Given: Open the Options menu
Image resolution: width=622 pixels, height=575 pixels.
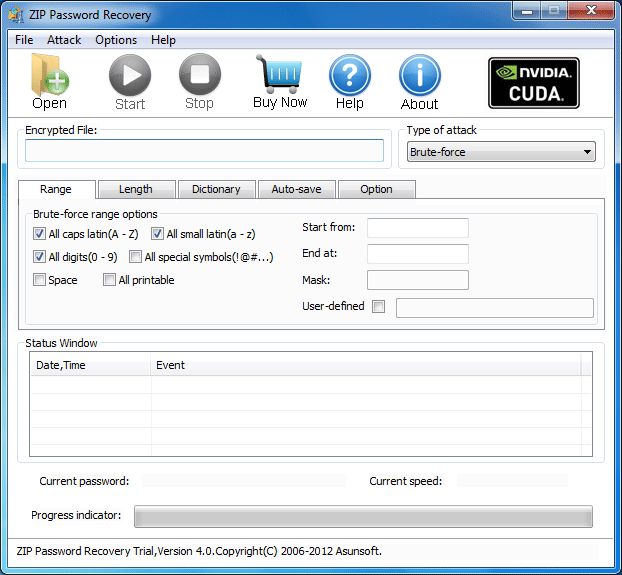Looking at the screenshot, I should 116,40.
